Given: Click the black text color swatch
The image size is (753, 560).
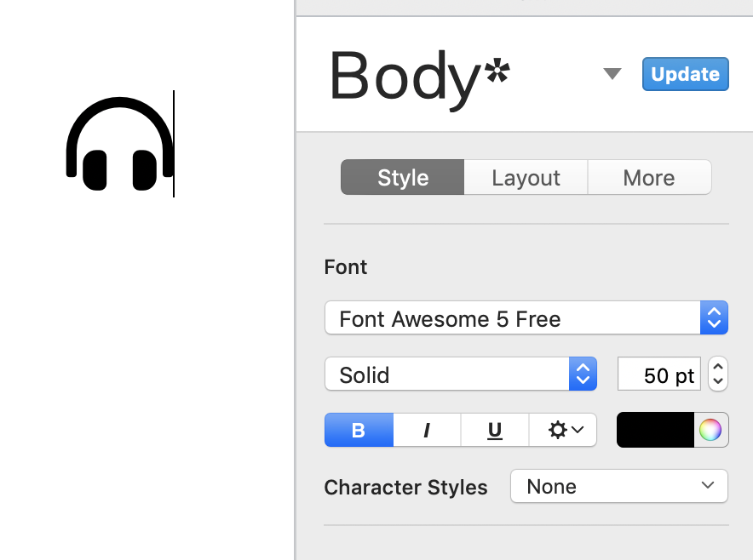Looking at the screenshot, I should 656,430.
